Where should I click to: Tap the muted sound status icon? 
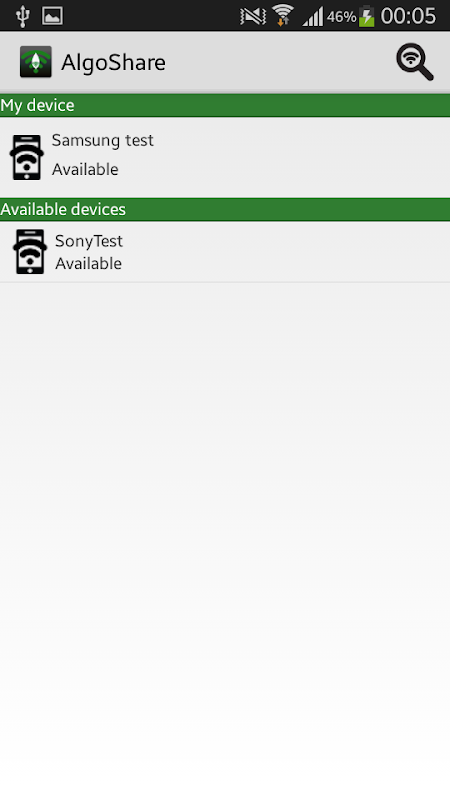tap(253, 16)
